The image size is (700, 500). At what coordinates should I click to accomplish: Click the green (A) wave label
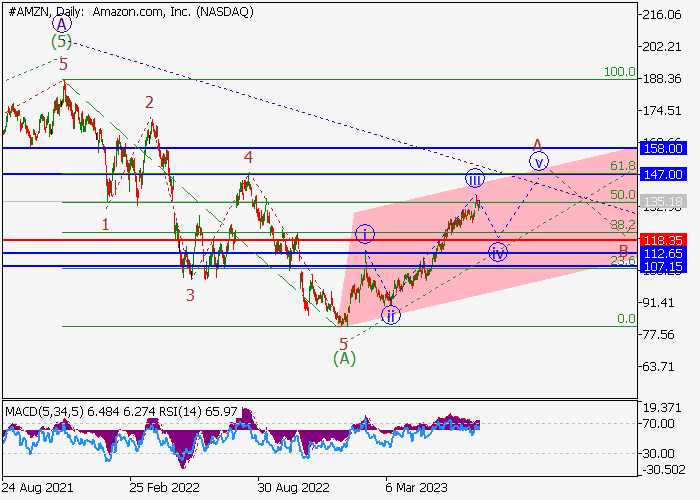coord(345,358)
